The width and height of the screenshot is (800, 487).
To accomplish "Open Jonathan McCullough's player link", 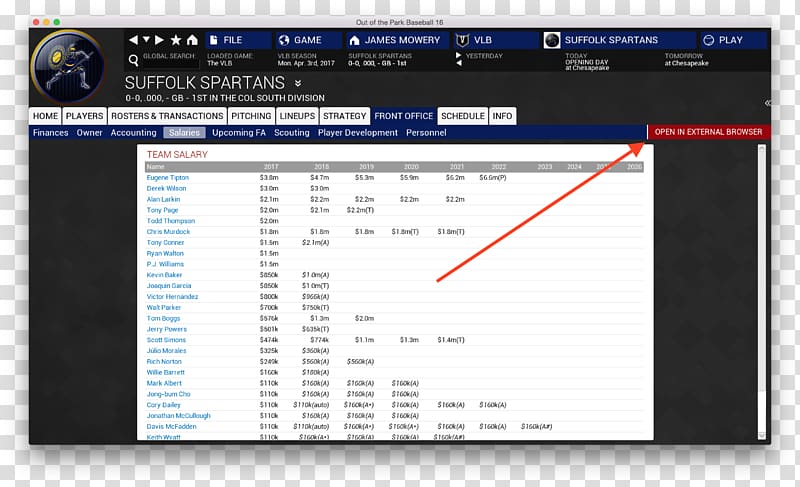I will [x=179, y=416].
